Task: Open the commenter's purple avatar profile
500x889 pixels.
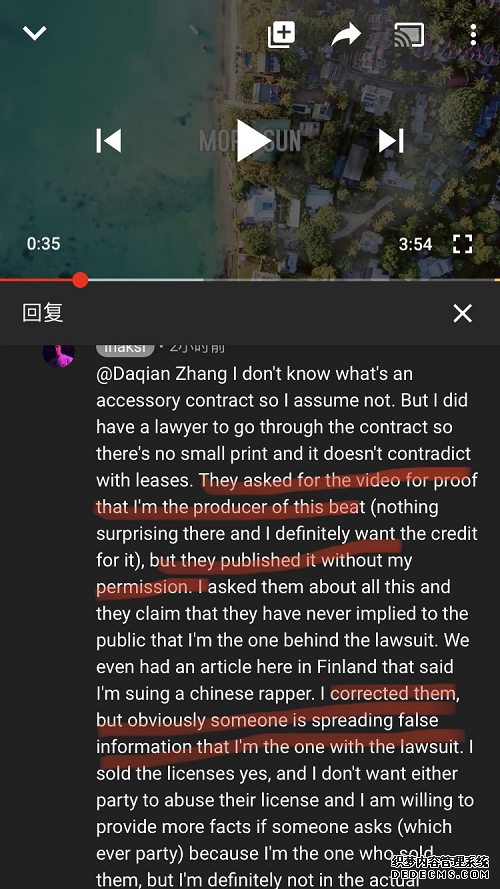Action: pos(58,354)
